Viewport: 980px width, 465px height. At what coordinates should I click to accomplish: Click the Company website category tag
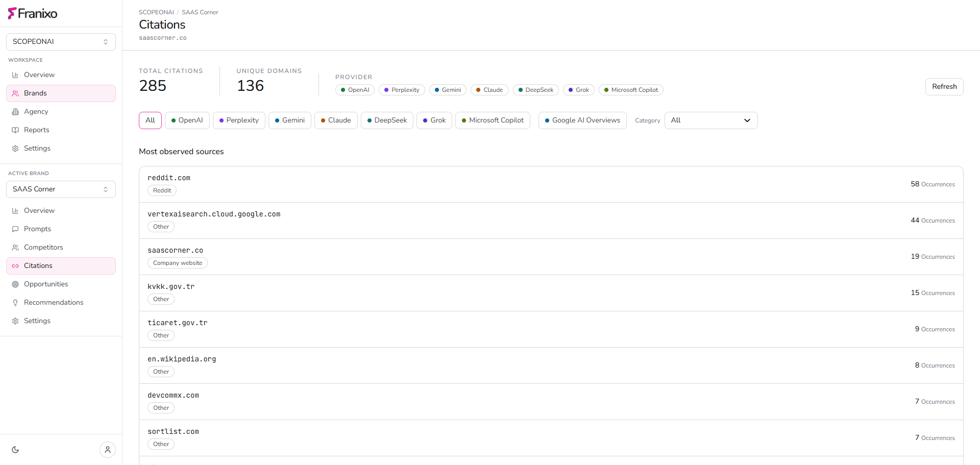coord(178,263)
